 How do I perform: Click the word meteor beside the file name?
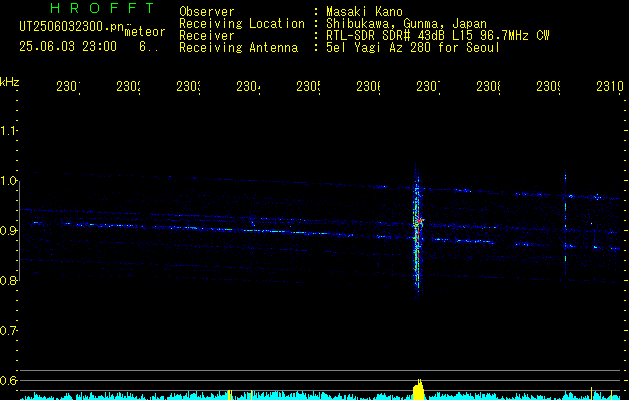pyautogui.click(x=145, y=32)
